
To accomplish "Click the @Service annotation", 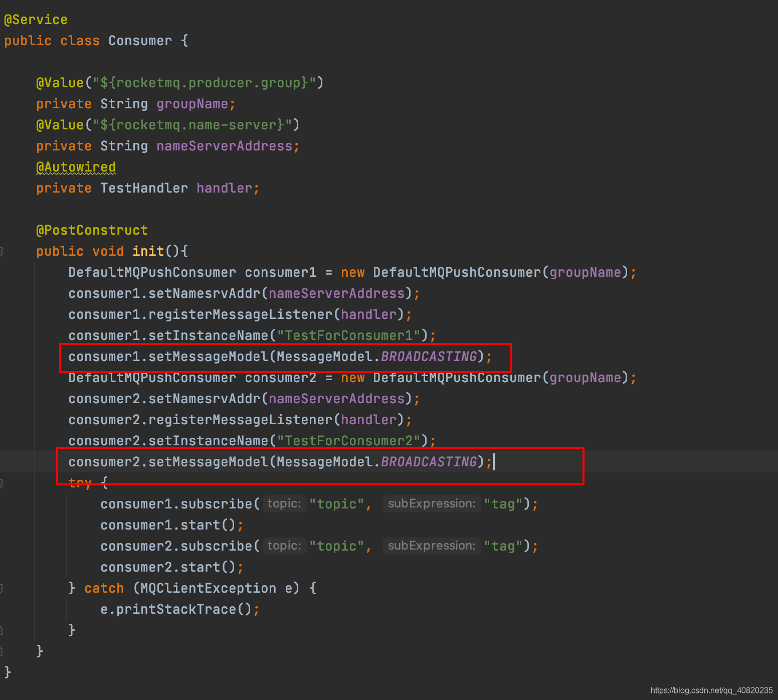I will coord(36,20).
